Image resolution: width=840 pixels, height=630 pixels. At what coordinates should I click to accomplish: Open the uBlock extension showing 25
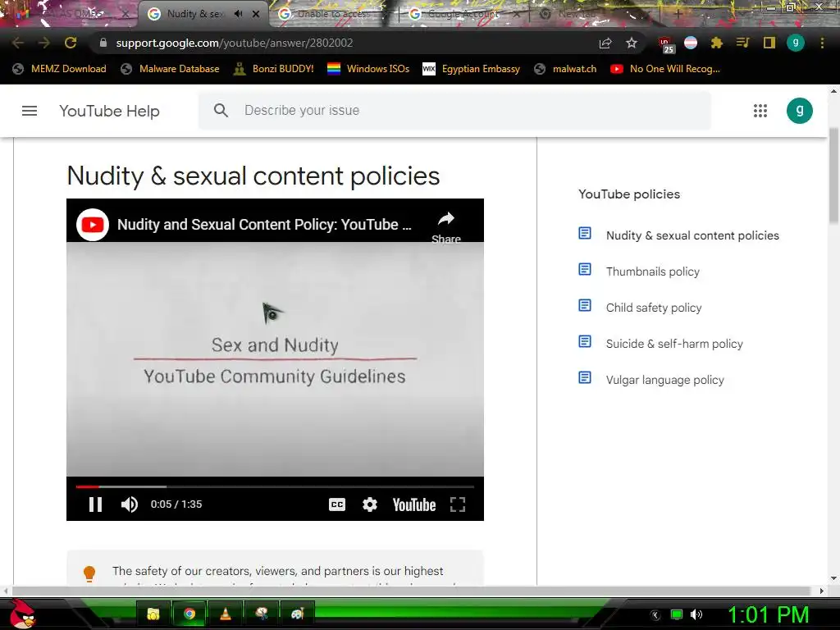pyautogui.click(x=666, y=44)
